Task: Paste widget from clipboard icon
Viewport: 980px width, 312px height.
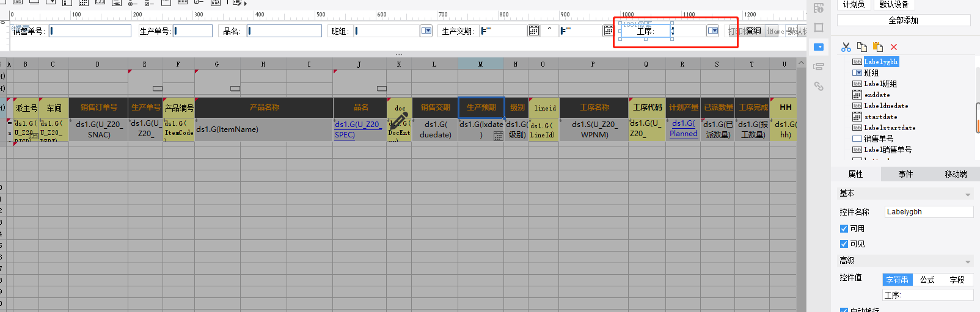Action: coord(878,47)
